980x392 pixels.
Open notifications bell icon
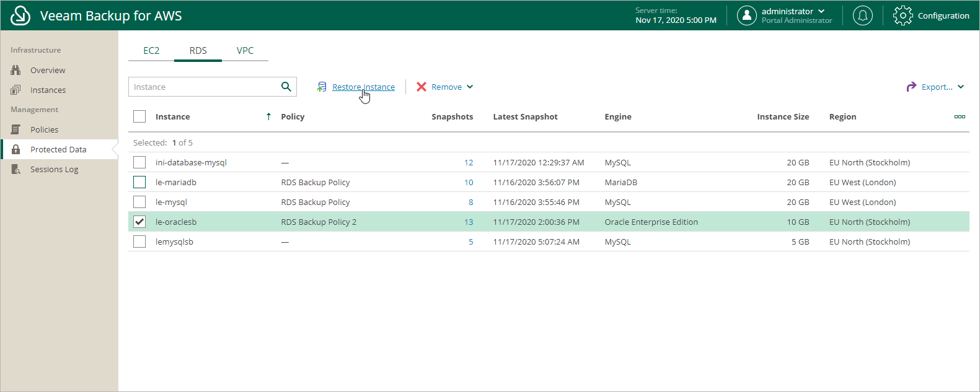862,15
